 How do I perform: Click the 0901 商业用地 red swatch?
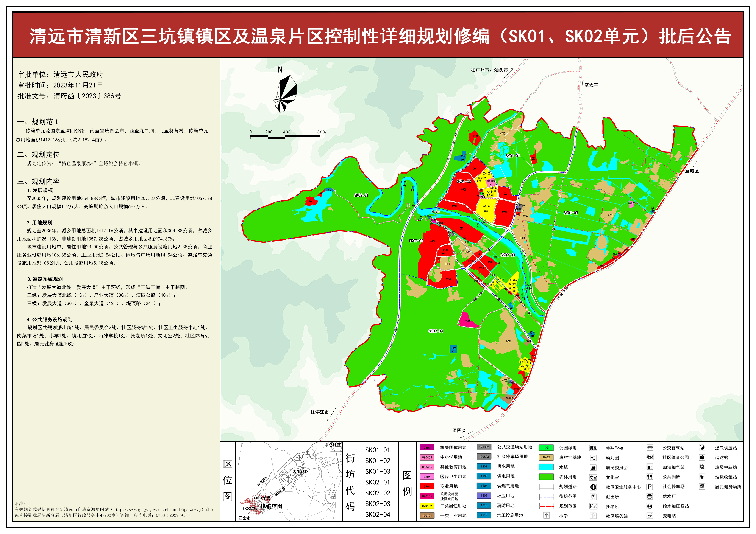pyautogui.click(x=427, y=486)
